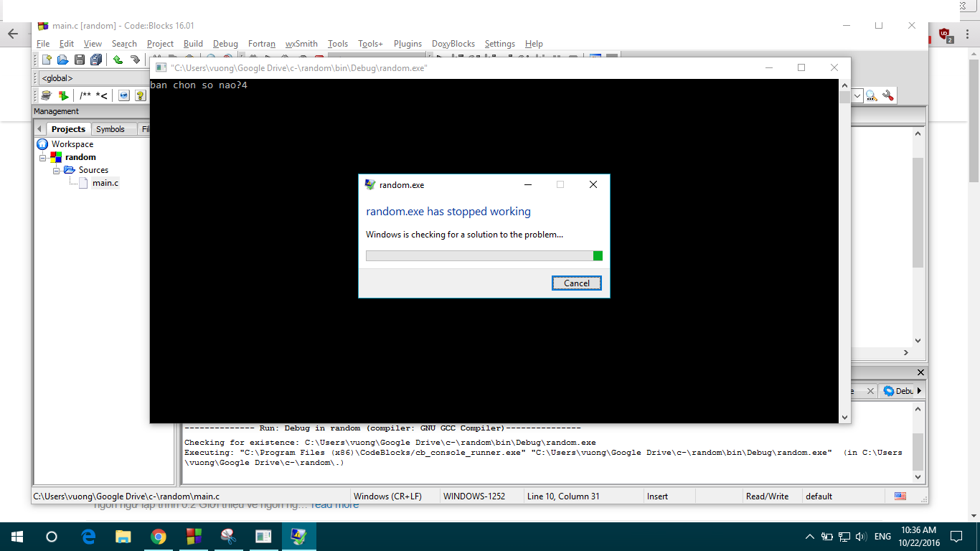Viewport: 980px width, 551px height.
Task: Save the current file using the floppy icon
Action: coord(79,60)
